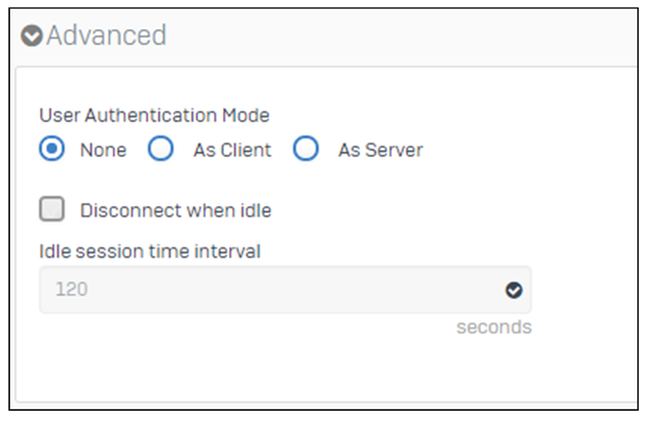Click the middle of the idle interval box
The height and width of the screenshot is (421, 649).
click(x=285, y=290)
